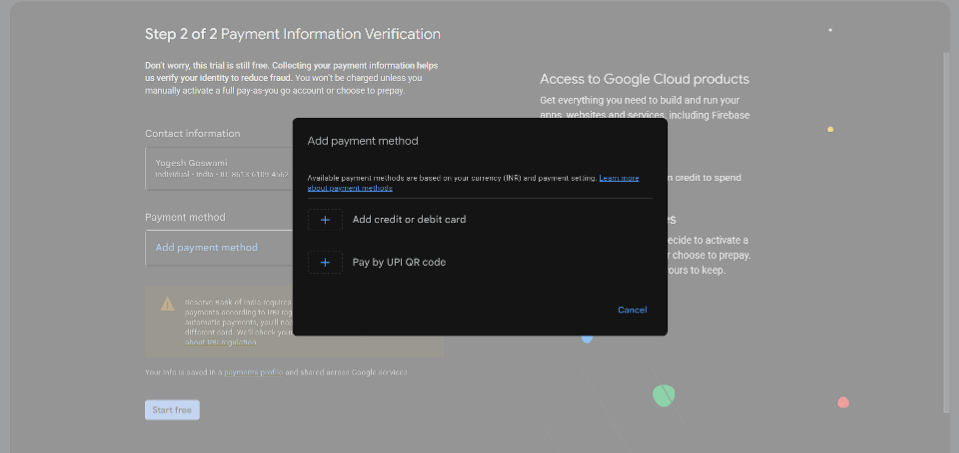
Task: Click the Contact information section label
Action: (193, 133)
